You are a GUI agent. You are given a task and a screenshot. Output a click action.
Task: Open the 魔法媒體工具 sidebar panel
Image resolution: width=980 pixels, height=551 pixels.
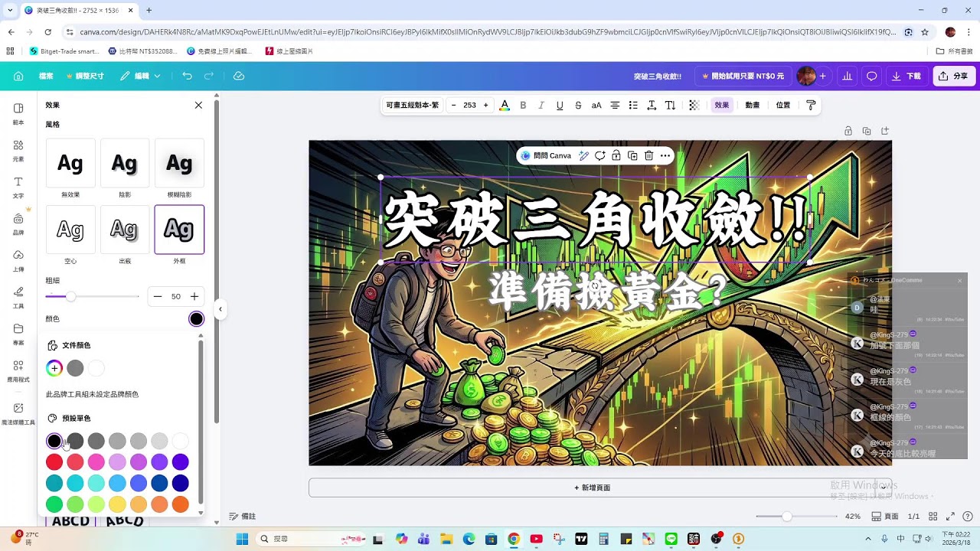point(18,413)
